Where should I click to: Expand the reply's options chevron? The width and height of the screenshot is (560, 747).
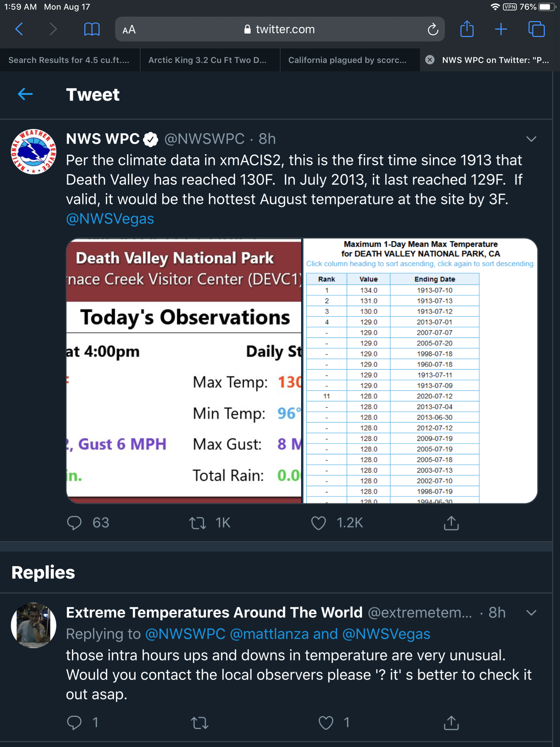[x=531, y=613]
